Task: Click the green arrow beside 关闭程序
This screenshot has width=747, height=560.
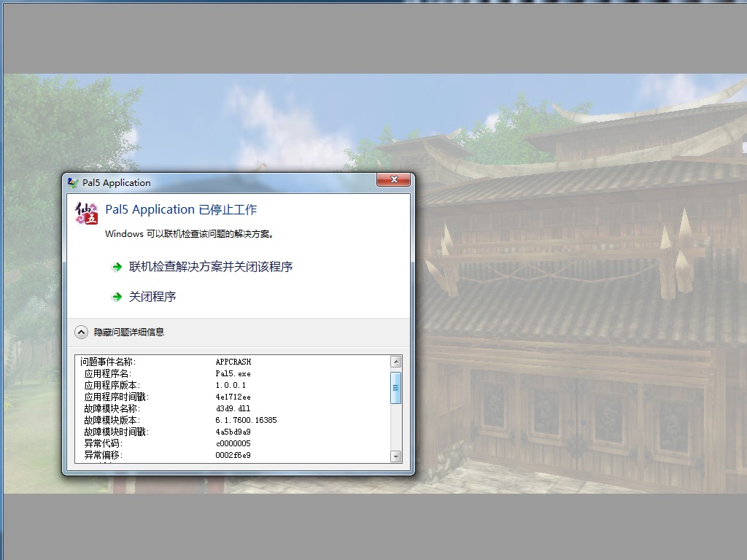Action: click(x=117, y=297)
